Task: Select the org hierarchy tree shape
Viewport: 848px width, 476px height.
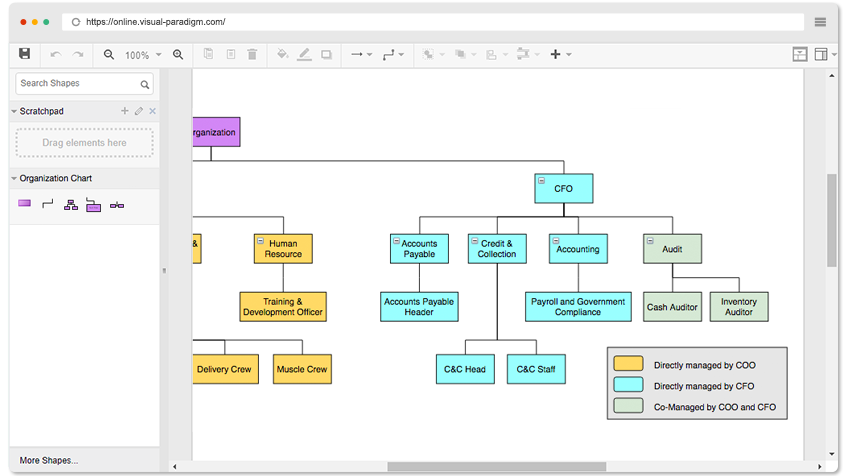Action: [x=71, y=205]
